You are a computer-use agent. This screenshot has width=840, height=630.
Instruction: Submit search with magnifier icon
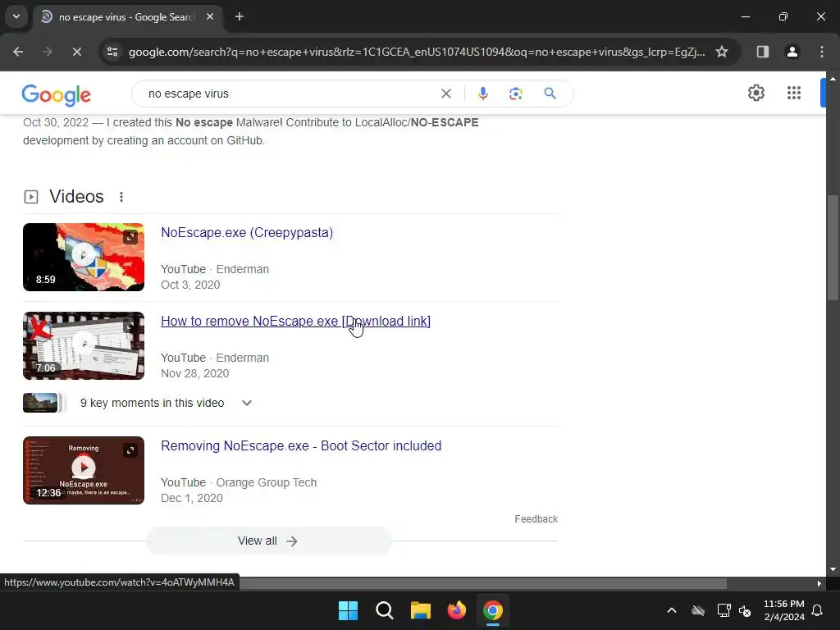(550, 94)
